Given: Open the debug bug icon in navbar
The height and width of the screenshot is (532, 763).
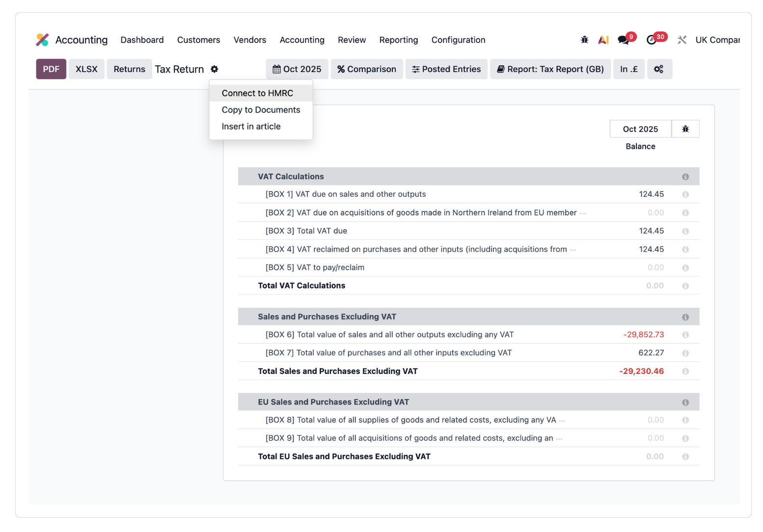Looking at the screenshot, I should [584, 40].
